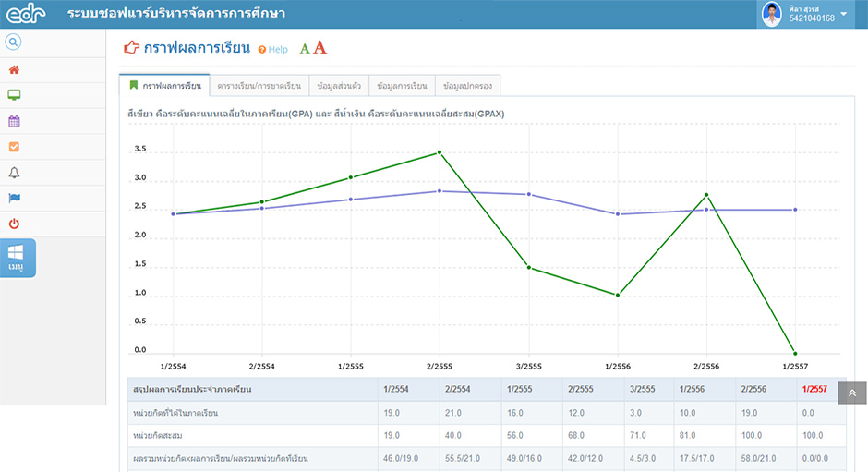Click the blue flag icon in sidebar
Image resolution: width=868 pixels, height=472 pixels.
[x=14, y=198]
